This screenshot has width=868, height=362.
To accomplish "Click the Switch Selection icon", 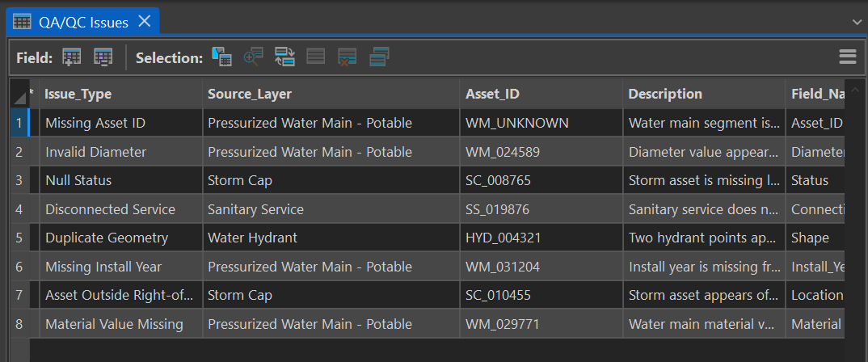I will [284, 57].
